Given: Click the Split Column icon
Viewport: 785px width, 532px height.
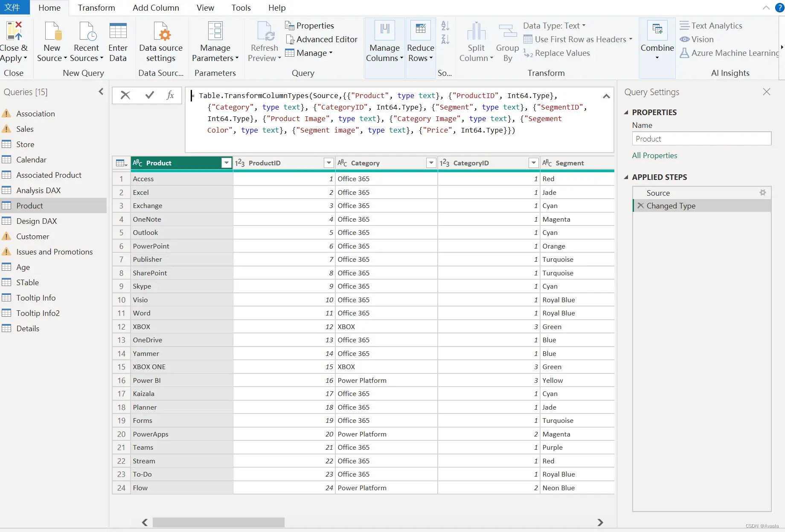Looking at the screenshot, I should [x=476, y=31].
